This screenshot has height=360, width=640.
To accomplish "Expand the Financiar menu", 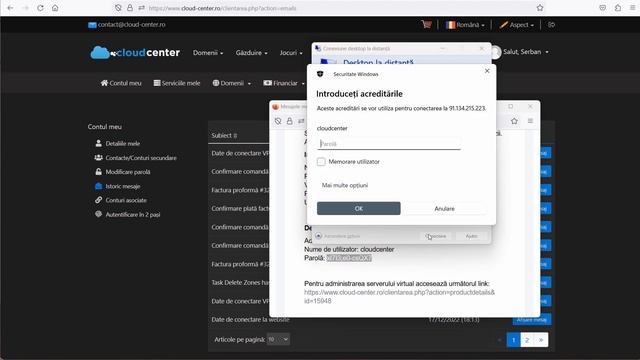I will pyautogui.click(x=284, y=83).
